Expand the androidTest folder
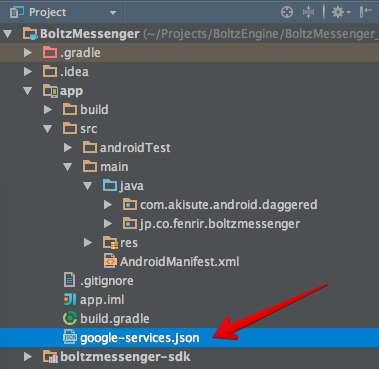Image resolution: width=379 pixels, height=369 pixels. coord(68,148)
